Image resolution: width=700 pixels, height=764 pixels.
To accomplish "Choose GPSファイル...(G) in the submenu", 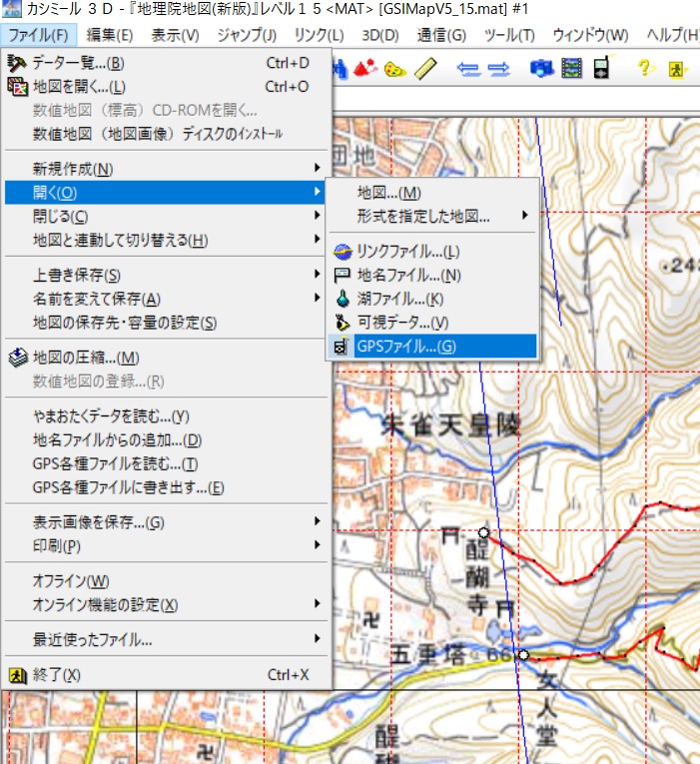I will click(433, 347).
